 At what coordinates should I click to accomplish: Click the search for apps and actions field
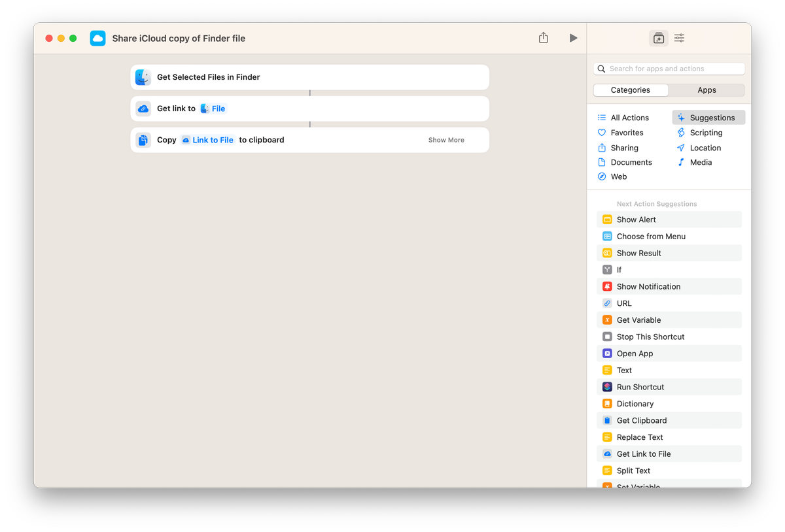tap(669, 69)
